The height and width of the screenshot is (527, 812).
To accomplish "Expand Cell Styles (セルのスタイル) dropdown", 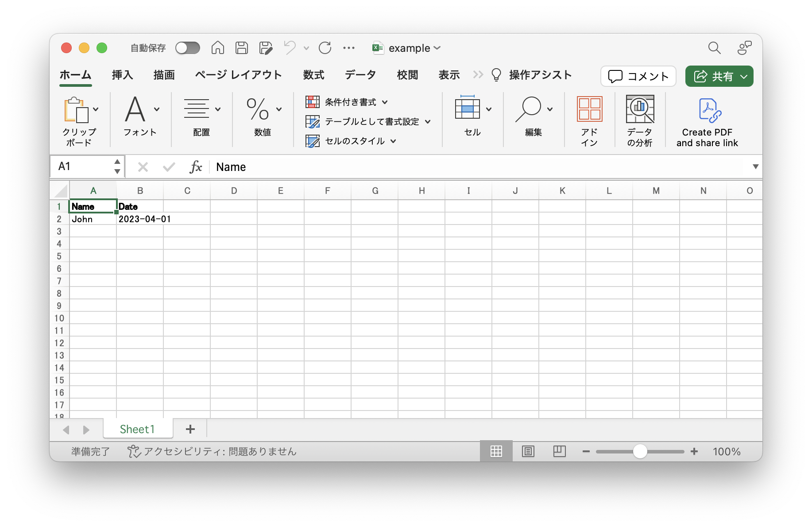I will (x=393, y=141).
